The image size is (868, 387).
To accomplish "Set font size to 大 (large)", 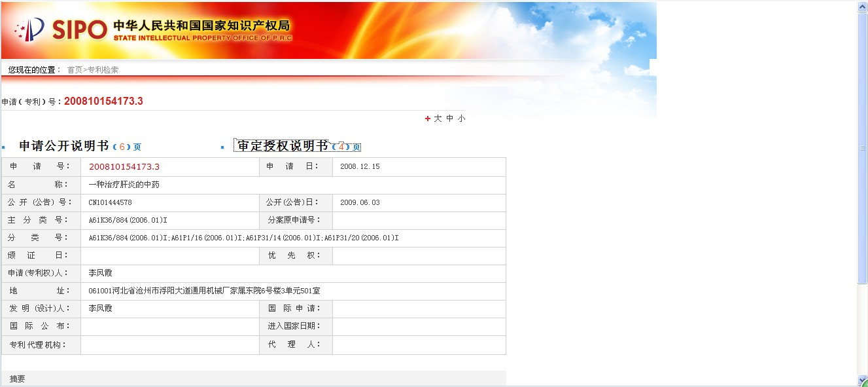I will click(x=438, y=119).
